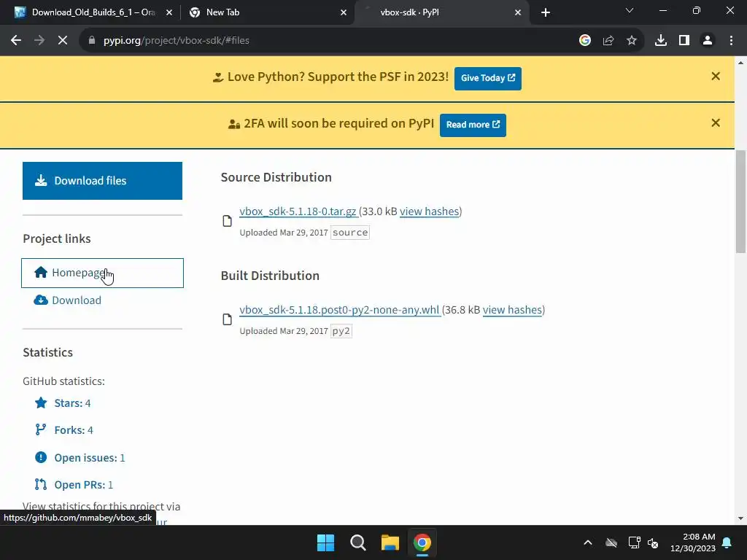Click the py2 tag label
This screenshot has width=747, height=560.
coord(341,331)
